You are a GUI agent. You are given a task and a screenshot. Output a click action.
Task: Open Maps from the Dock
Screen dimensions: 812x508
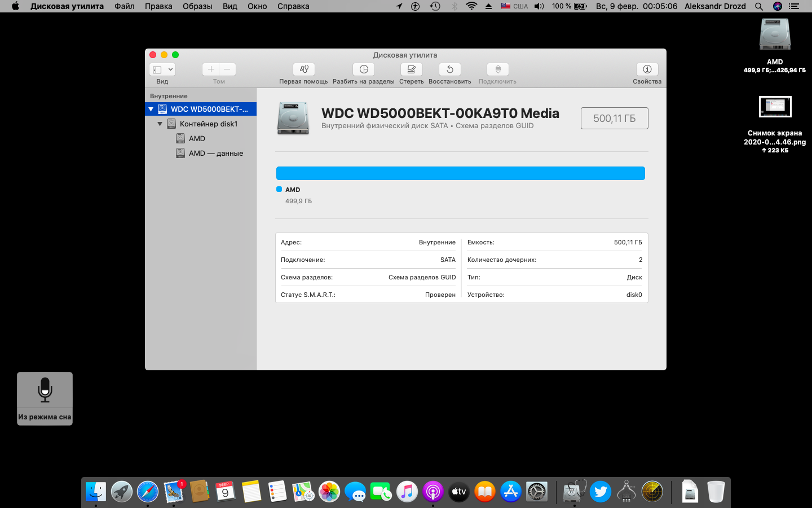(303, 492)
